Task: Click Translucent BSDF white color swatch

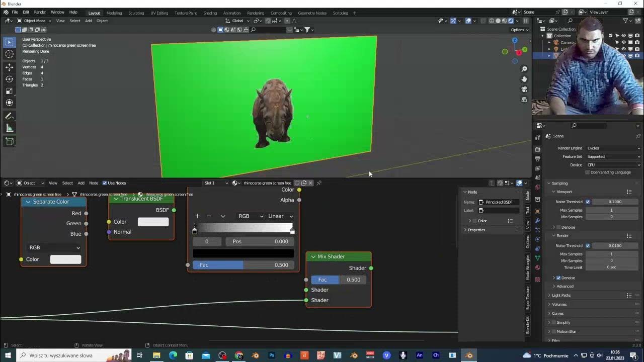Action: click(x=153, y=222)
